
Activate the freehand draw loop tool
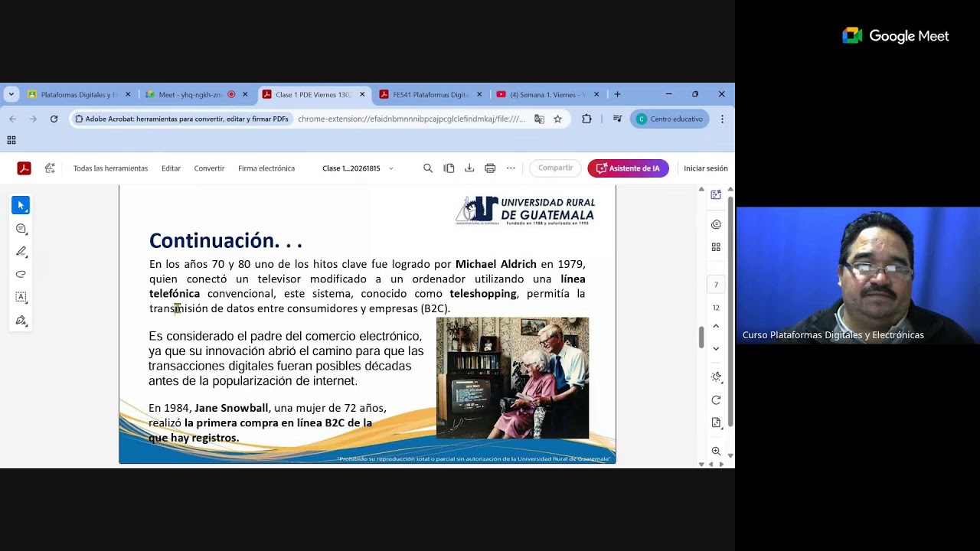click(x=21, y=274)
